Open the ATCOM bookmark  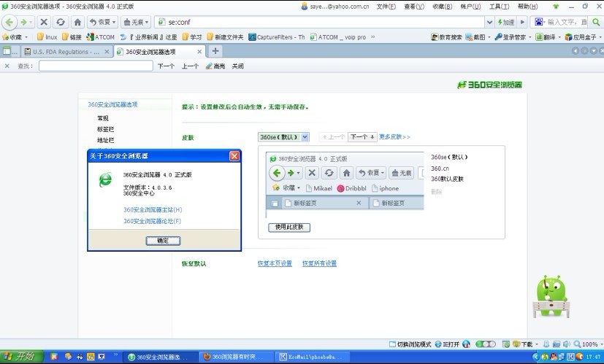tap(101, 37)
